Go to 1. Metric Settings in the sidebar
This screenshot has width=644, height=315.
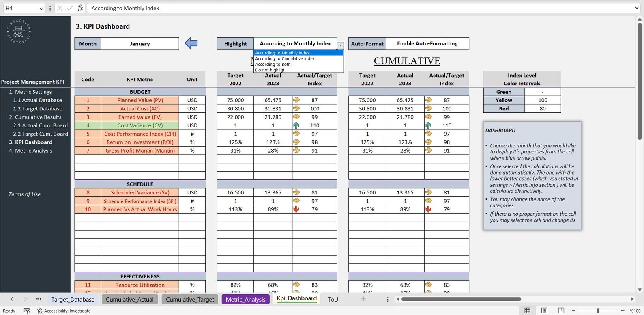coord(30,92)
